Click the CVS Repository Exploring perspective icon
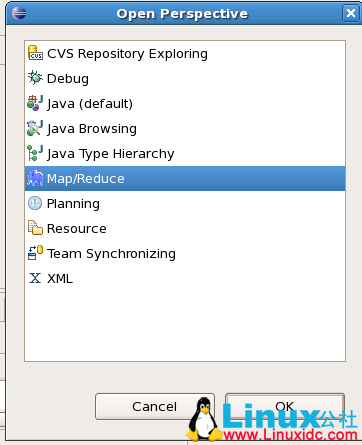The height and width of the screenshot is (445, 362). [x=35, y=53]
